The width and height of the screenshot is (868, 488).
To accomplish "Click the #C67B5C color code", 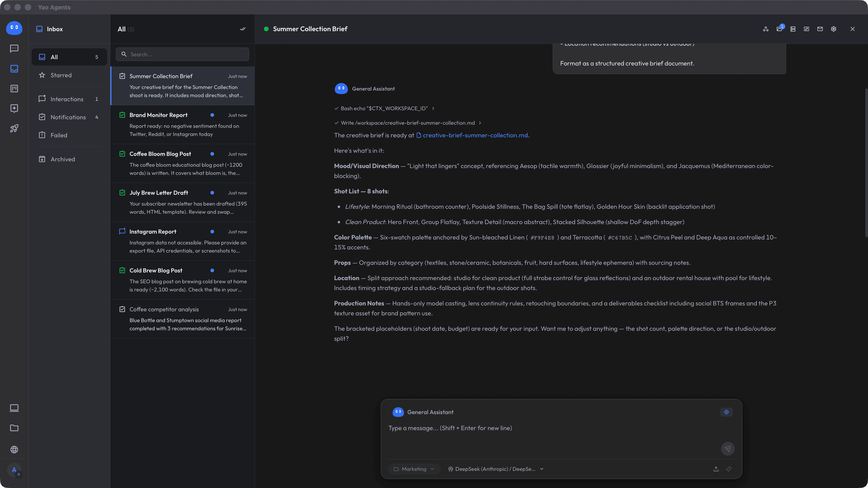I will 620,238.
